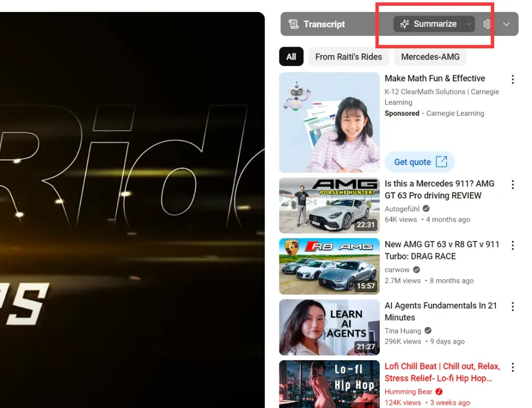Go to the Autogefühl channel name
The height and width of the screenshot is (408, 532).
click(x=403, y=209)
